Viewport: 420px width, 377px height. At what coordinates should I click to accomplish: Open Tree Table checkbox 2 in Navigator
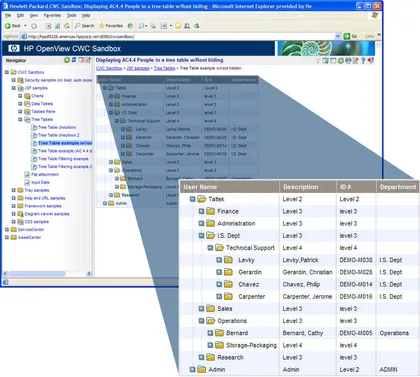pyautogui.click(x=59, y=135)
